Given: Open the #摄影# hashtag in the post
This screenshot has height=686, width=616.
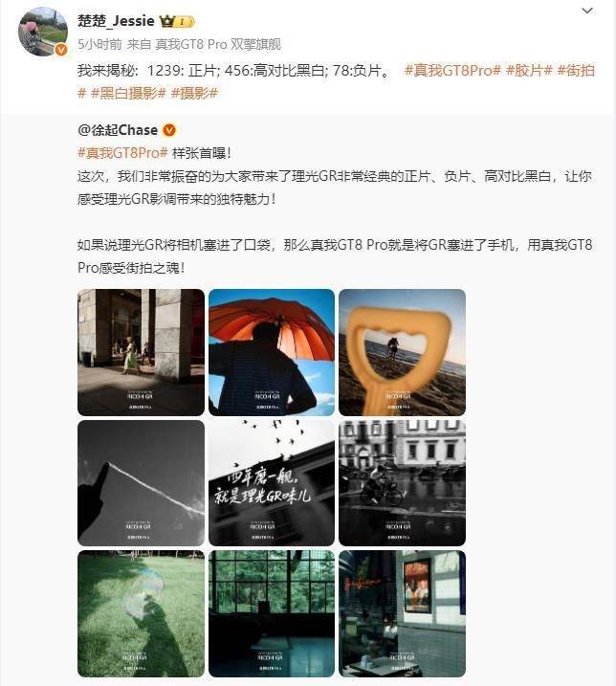Looking at the screenshot, I should tap(194, 93).
